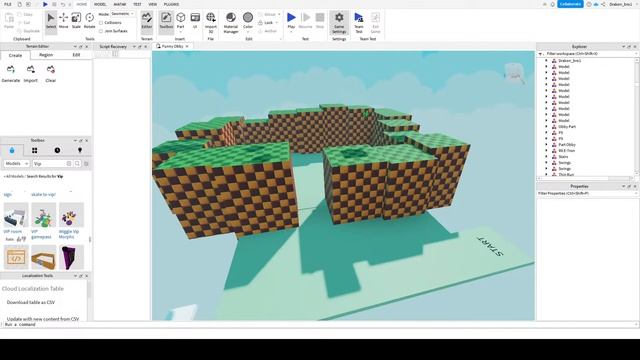Insert a new Part
640x360 pixels.
180,21
